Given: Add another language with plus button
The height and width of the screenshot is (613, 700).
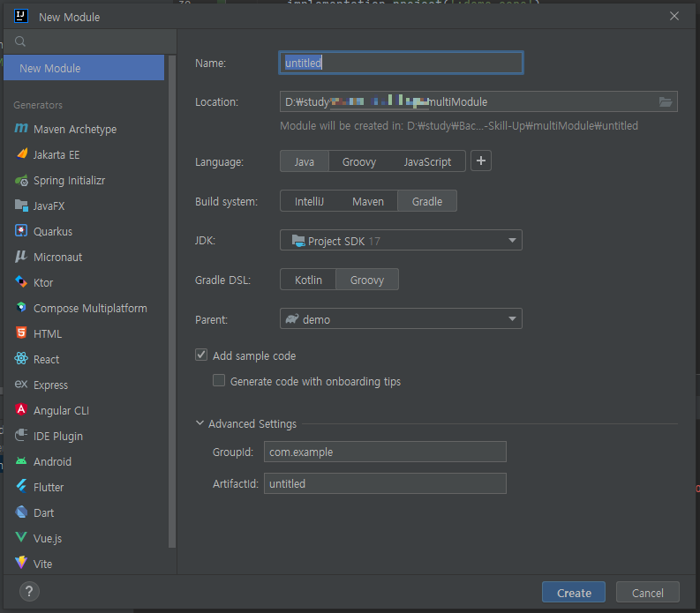Looking at the screenshot, I should pyautogui.click(x=481, y=161).
